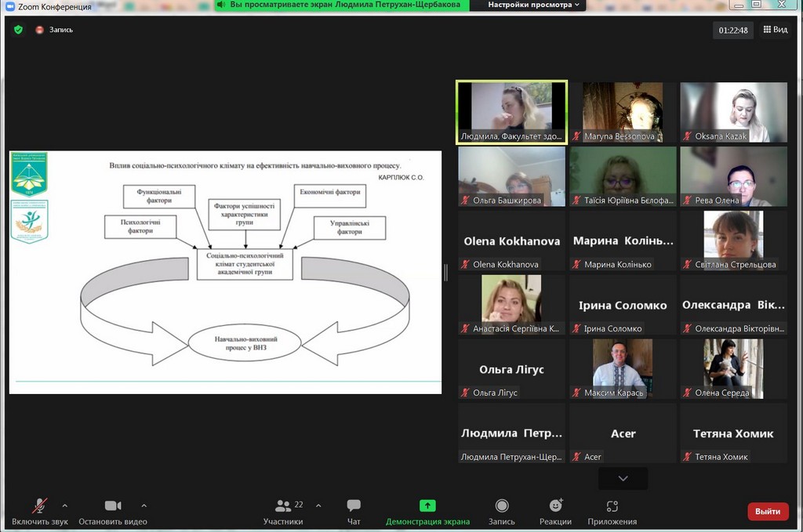The image size is (803, 532).
Task: Click the Вид view layout icon
Action: point(774,30)
